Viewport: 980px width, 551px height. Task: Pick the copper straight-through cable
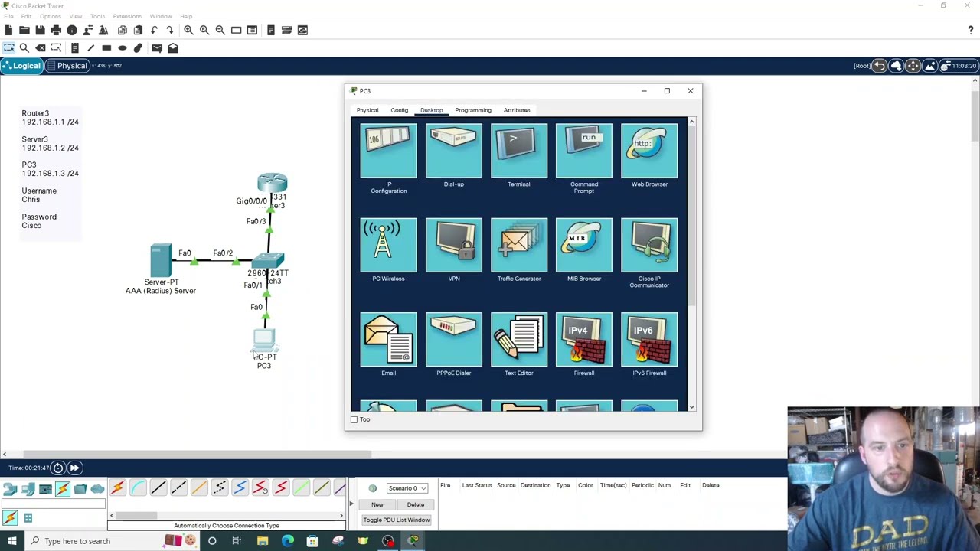(158, 488)
